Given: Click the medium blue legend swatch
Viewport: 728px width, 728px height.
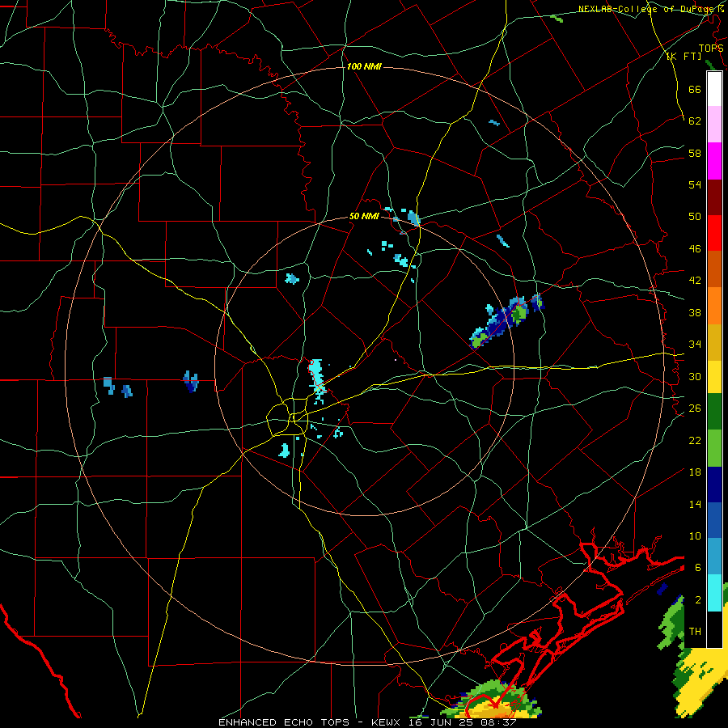Looking at the screenshot, I should pyautogui.click(x=714, y=520).
